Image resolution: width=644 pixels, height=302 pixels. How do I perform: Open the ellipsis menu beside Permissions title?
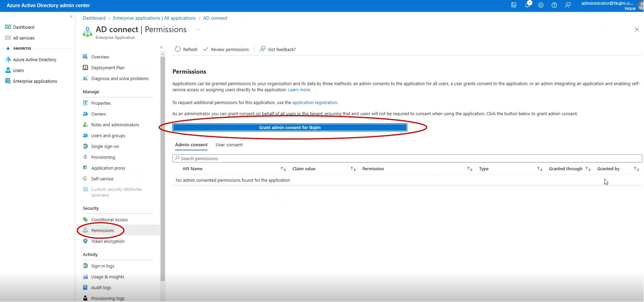197,29
